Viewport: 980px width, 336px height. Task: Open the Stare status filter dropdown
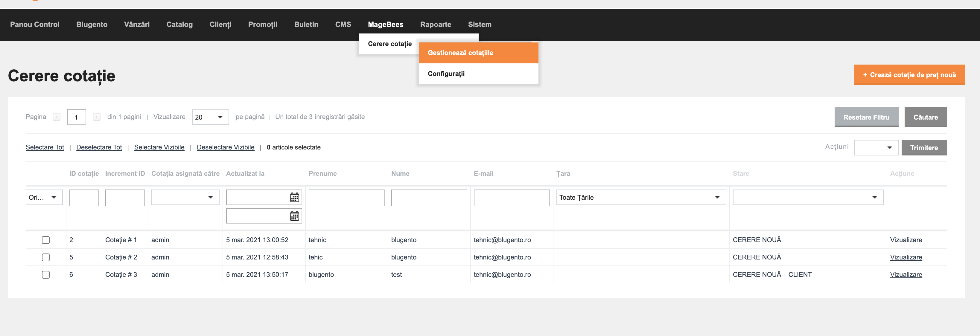[x=808, y=197]
